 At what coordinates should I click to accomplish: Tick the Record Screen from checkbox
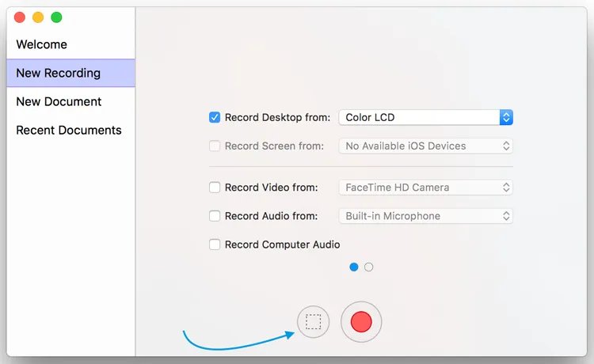215,146
